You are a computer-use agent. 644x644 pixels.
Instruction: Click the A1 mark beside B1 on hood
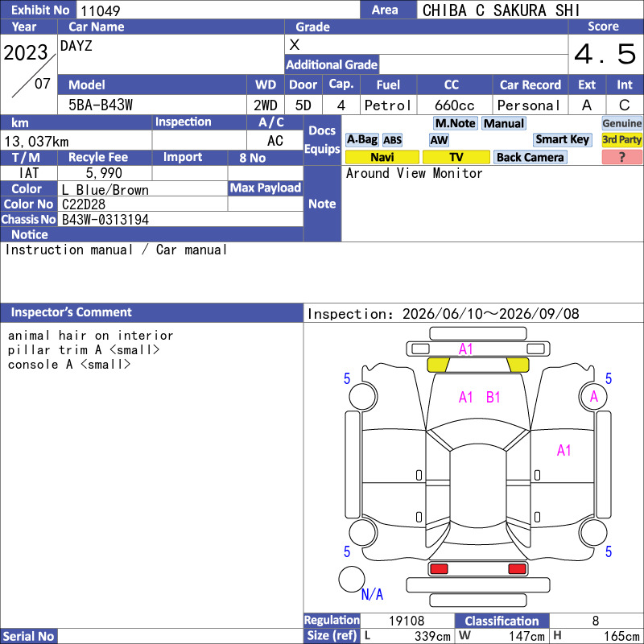pos(466,397)
